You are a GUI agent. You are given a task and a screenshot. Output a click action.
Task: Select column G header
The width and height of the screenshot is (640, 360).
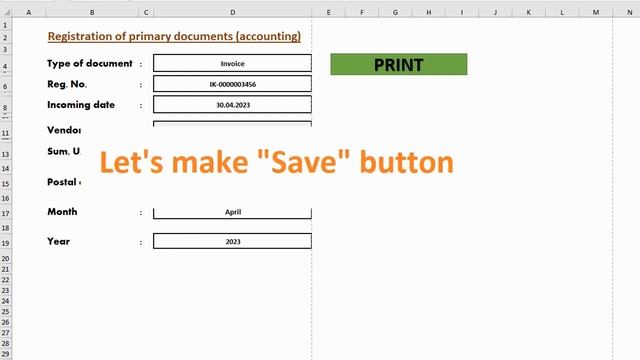point(395,12)
